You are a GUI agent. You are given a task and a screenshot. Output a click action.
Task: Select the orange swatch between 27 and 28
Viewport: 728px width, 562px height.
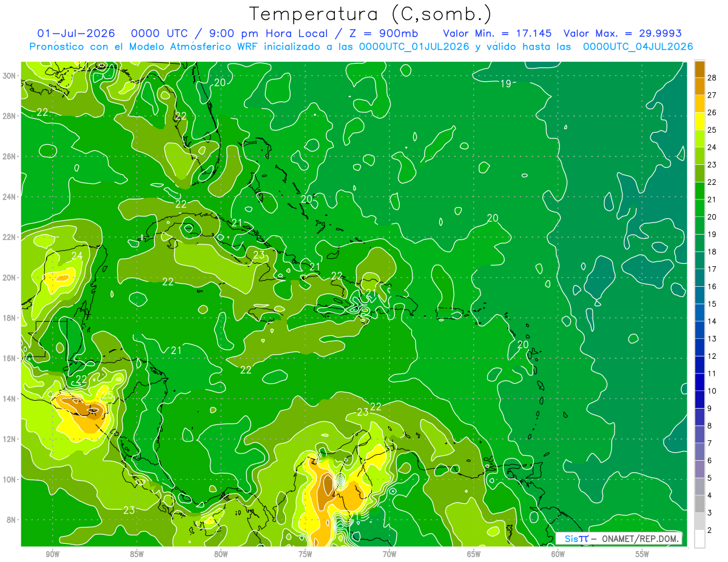click(x=699, y=86)
